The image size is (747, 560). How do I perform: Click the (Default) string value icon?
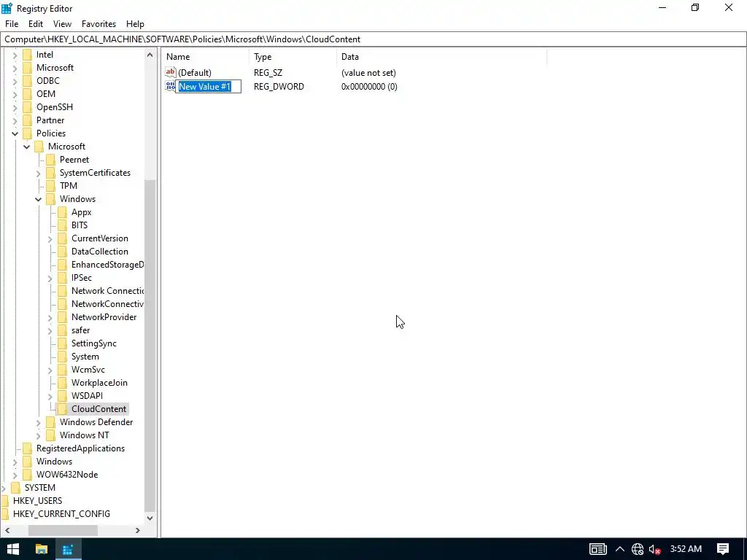[171, 72]
